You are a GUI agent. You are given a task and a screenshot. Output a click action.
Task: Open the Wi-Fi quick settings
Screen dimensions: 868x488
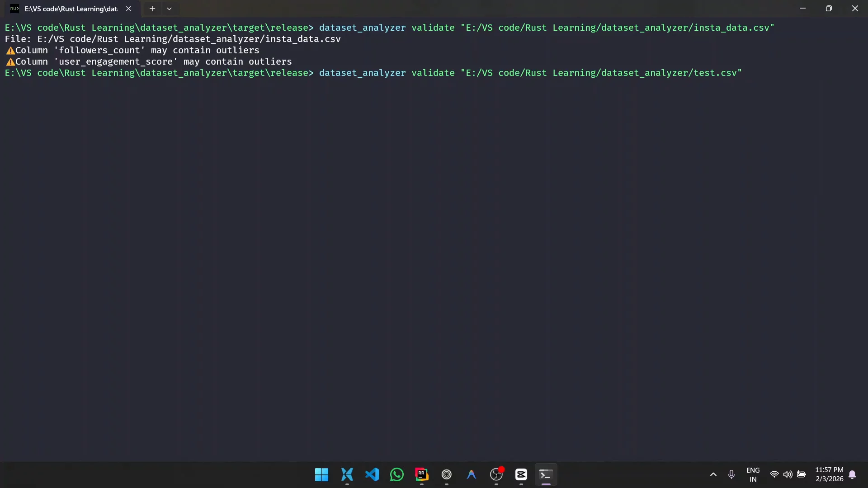[774, 474]
